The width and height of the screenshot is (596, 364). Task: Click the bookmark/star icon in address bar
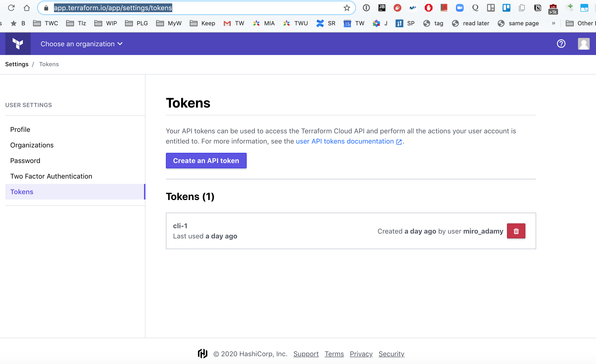[x=347, y=7]
